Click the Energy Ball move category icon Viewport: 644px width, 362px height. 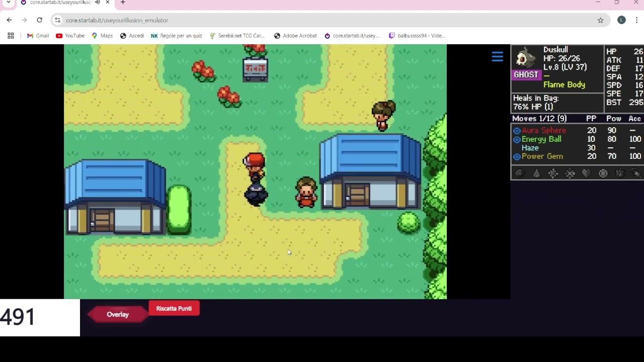[x=517, y=139]
